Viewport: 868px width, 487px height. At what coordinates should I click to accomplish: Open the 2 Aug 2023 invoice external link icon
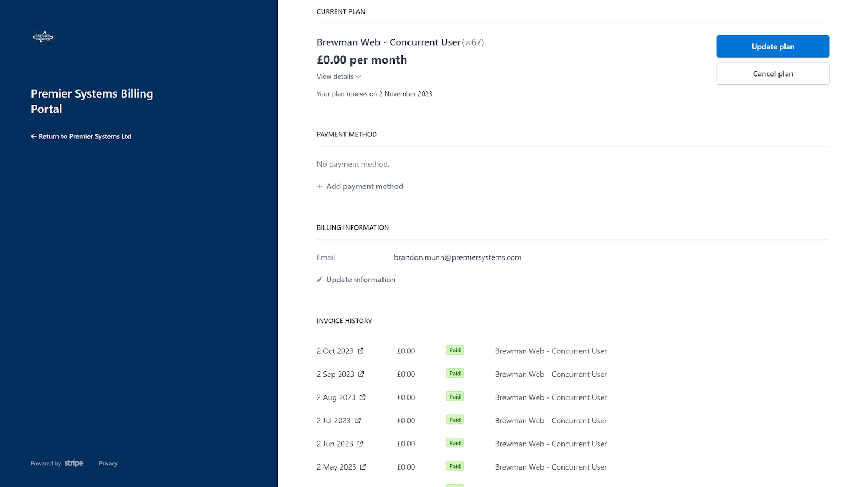point(362,397)
